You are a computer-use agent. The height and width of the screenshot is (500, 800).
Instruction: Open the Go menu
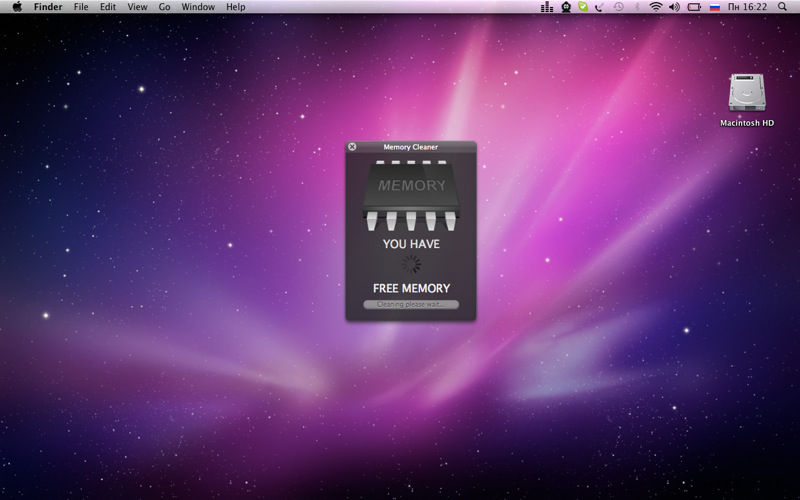click(x=164, y=7)
